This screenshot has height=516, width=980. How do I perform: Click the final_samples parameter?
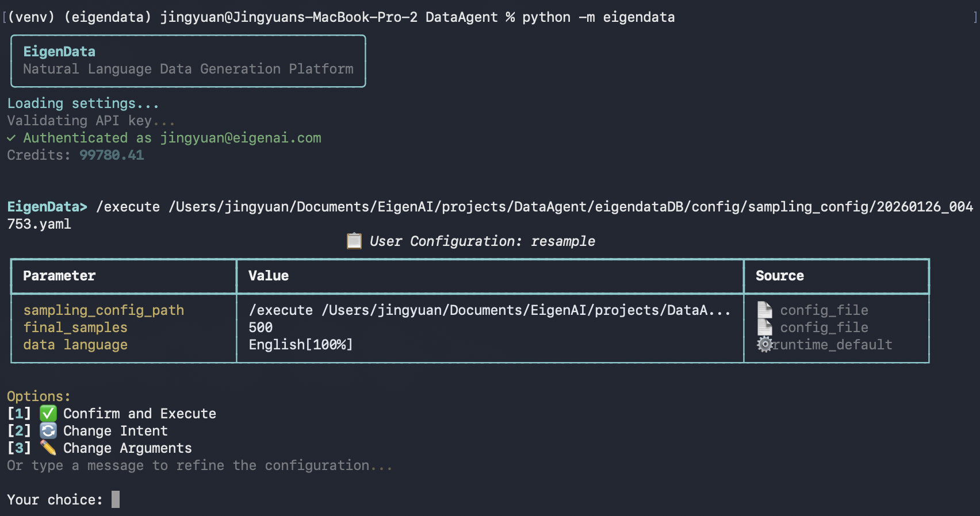[75, 328]
